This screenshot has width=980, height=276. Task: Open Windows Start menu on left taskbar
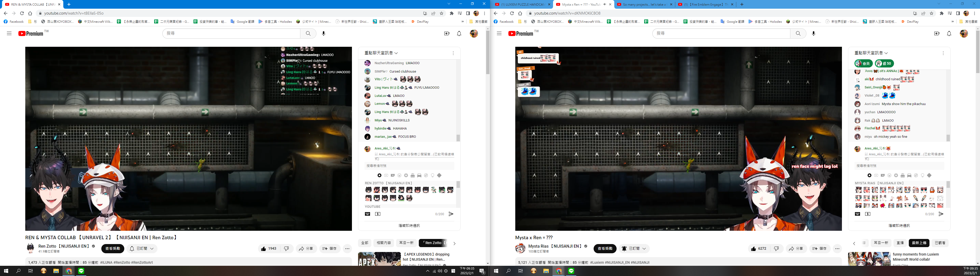coord(6,271)
